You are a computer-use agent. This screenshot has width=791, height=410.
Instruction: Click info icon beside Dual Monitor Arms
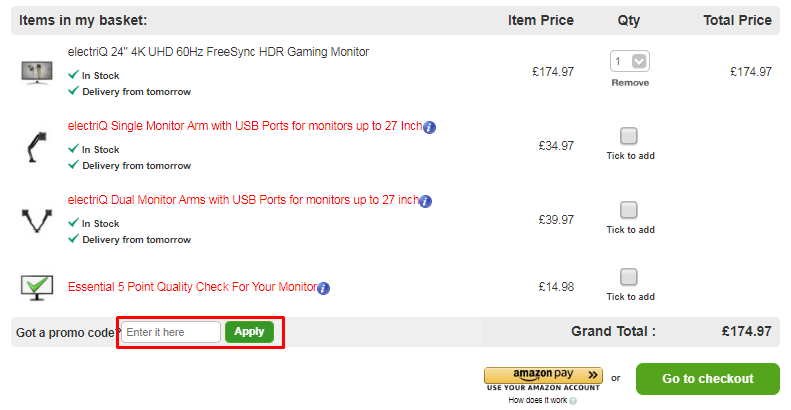click(x=425, y=201)
